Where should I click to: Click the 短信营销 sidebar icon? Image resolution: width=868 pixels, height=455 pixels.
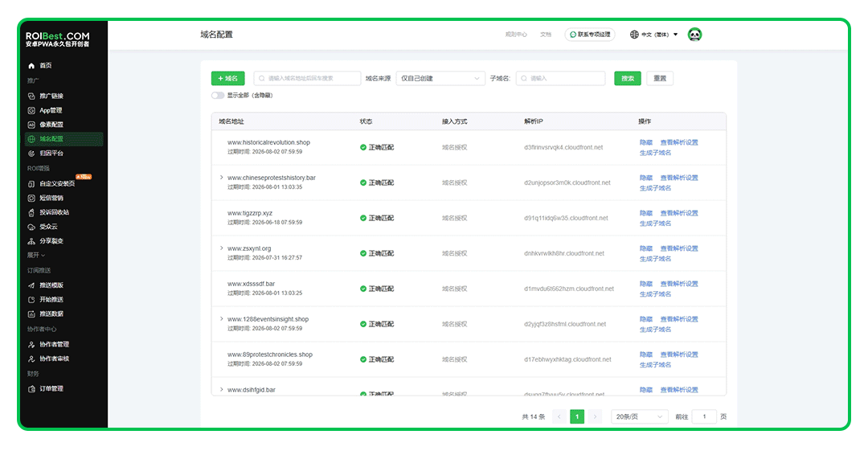click(31, 199)
